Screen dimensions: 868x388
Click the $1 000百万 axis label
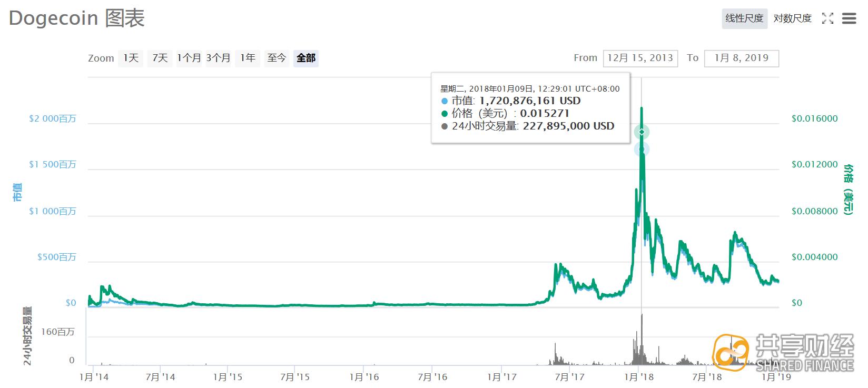pyautogui.click(x=53, y=212)
